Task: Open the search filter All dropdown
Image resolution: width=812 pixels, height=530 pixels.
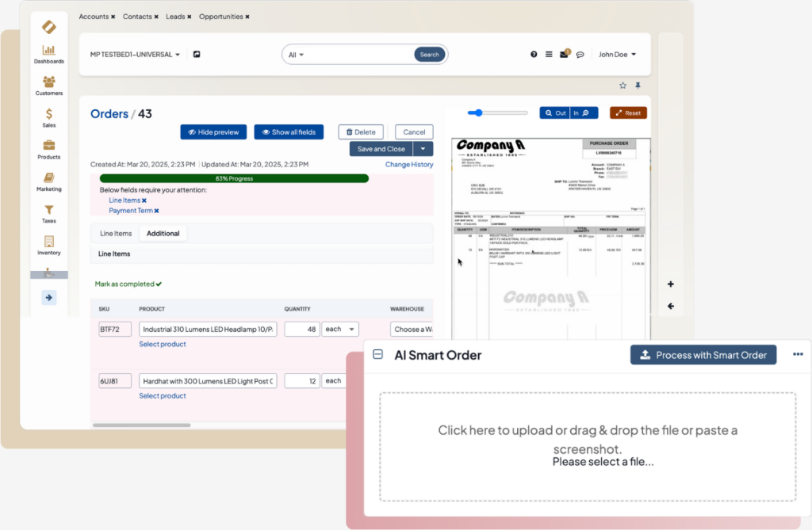Action: [x=297, y=55]
